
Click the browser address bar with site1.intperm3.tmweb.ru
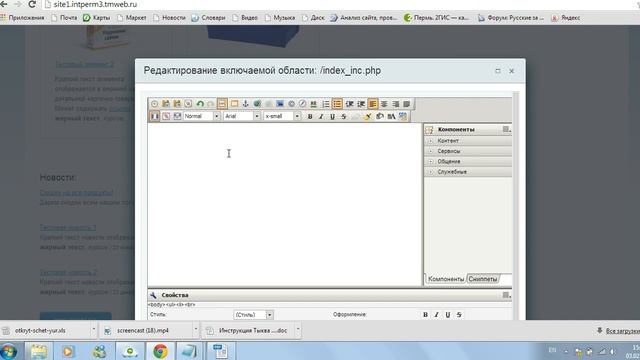coord(339,4)
